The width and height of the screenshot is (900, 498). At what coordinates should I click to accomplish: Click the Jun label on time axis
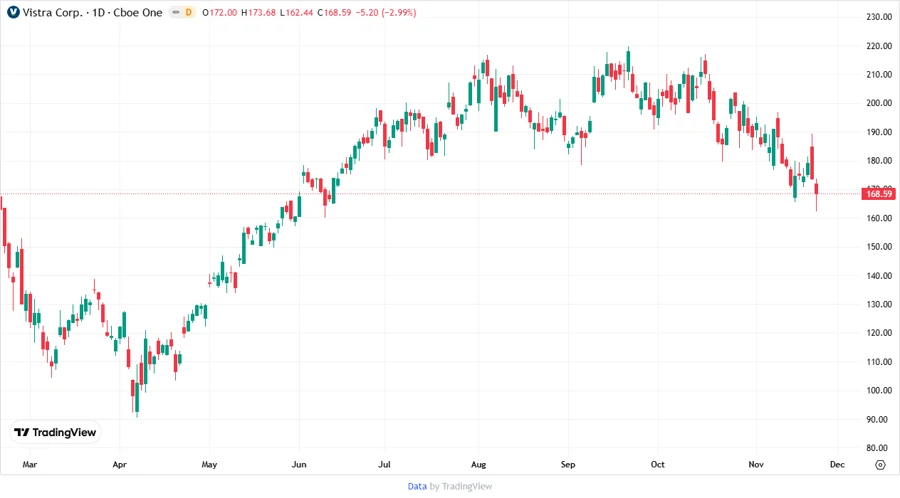point(299,464)
